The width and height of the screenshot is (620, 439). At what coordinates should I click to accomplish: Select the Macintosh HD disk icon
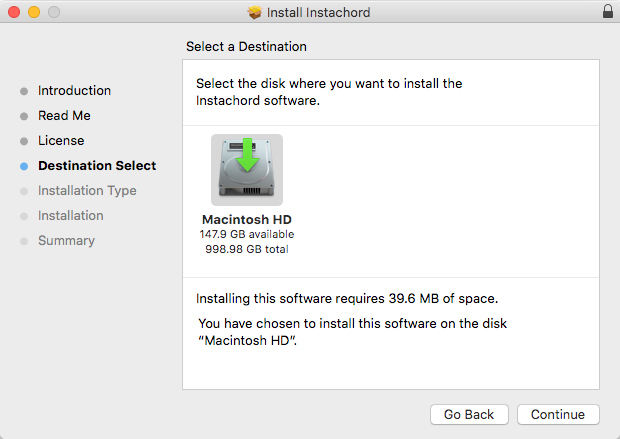point(247,170)
